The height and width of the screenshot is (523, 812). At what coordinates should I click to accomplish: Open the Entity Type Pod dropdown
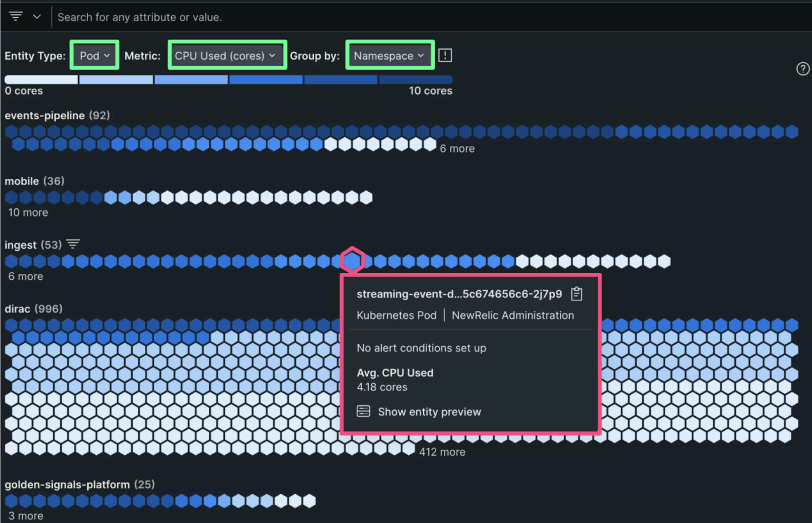94,55
